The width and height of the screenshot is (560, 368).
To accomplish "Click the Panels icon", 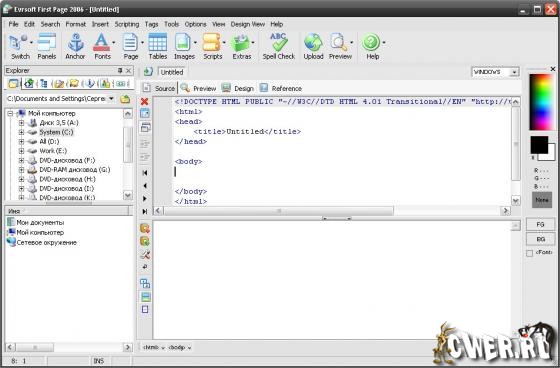I will (x=47, y=43).
